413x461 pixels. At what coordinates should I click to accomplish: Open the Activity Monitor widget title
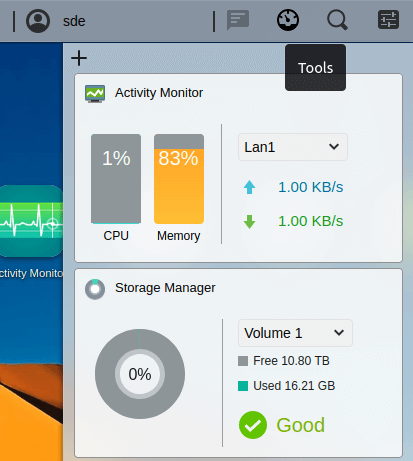[159, 93]
